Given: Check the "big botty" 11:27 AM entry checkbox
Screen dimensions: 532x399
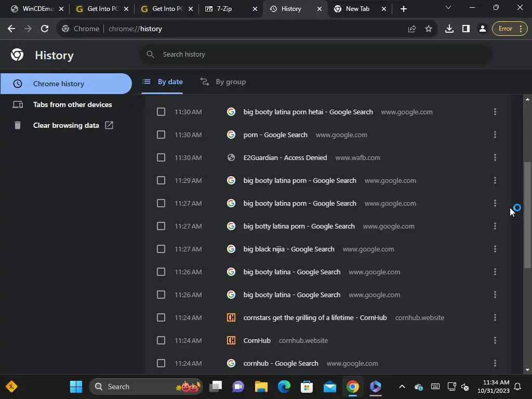Looking at the screenshot, I should click(161, 227).
